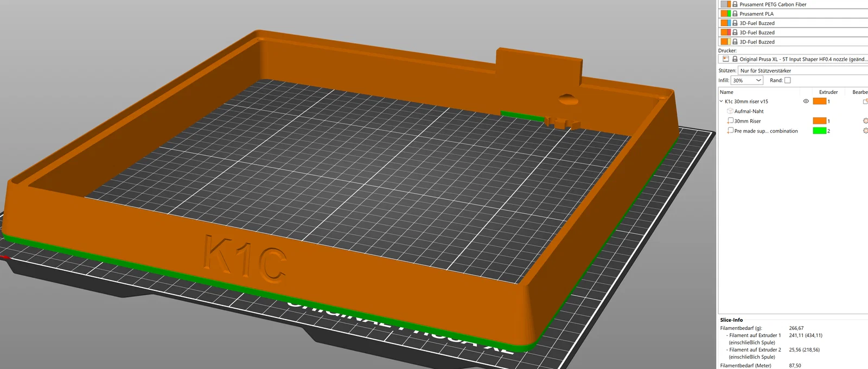This screenshot has width=868, height=369.
Task: Select the 30mm Riser part
Action: tap(748, 121)
